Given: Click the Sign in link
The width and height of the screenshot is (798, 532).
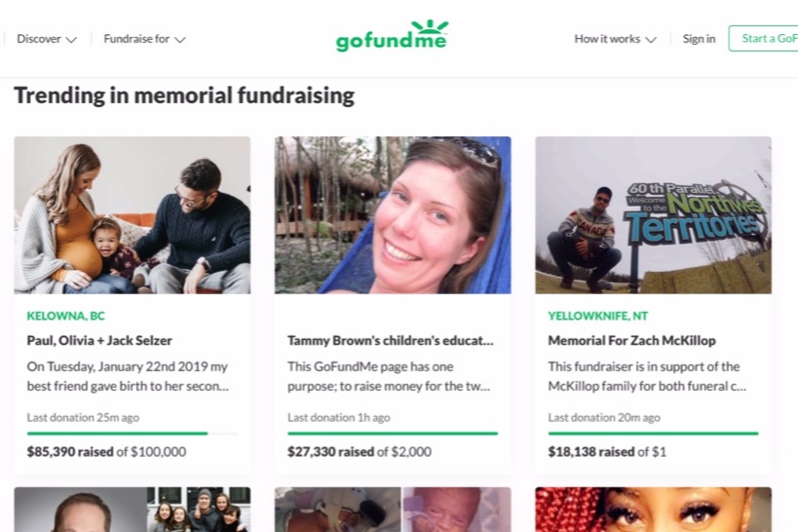Looking at the screenshot, I should [x=699, y=39].
